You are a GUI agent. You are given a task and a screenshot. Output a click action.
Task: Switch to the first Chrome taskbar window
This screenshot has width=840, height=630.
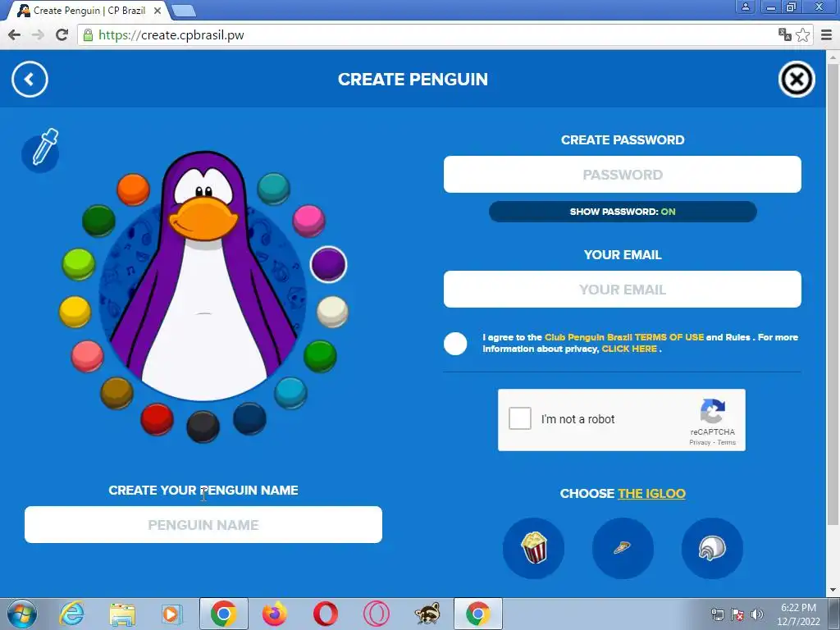click(x=223, y=614)
